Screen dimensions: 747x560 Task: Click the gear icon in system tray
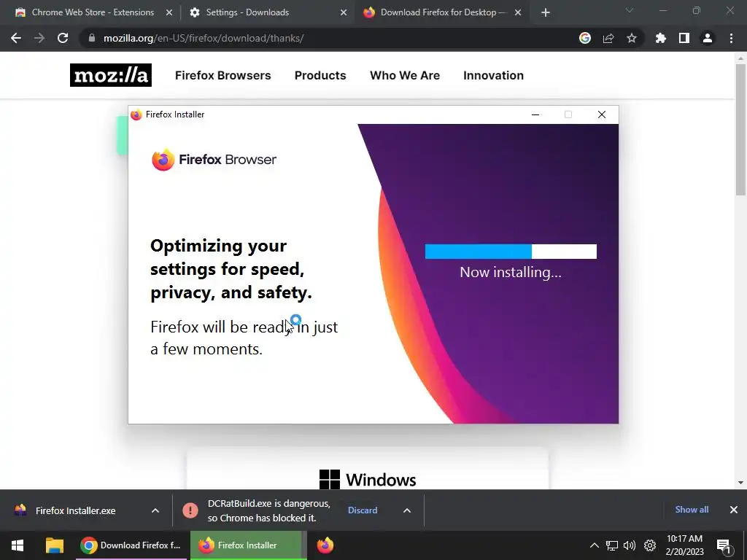click(650, 545)
